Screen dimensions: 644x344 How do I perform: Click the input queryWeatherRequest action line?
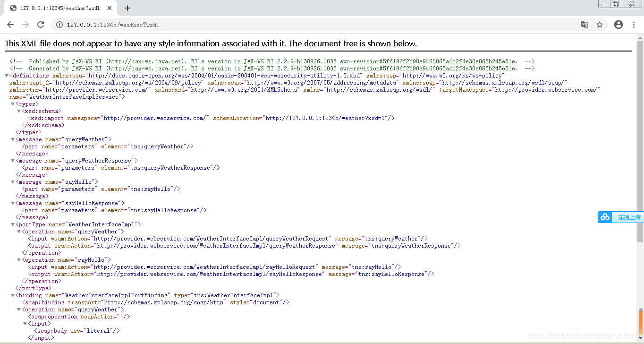[228, 239]
